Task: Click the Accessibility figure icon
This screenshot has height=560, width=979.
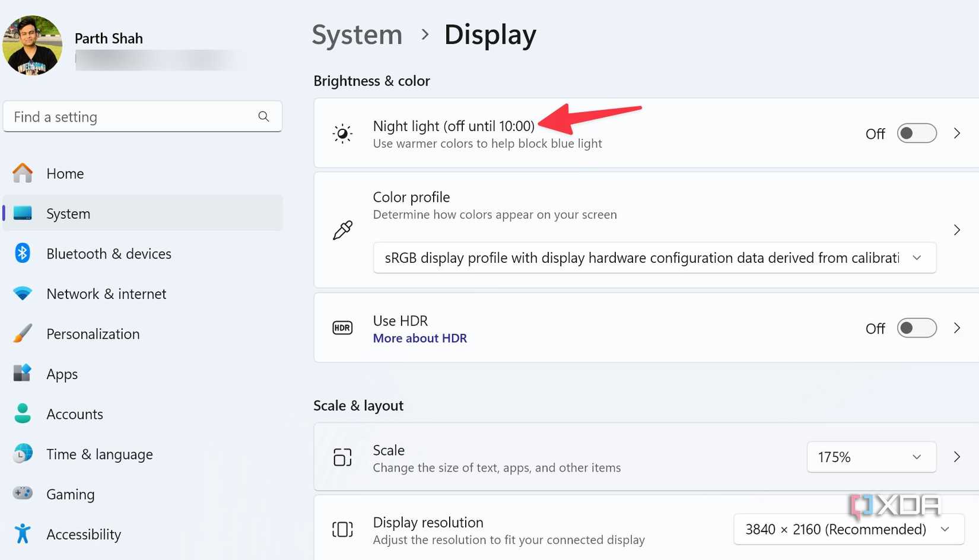Action: tap(23, 534)
